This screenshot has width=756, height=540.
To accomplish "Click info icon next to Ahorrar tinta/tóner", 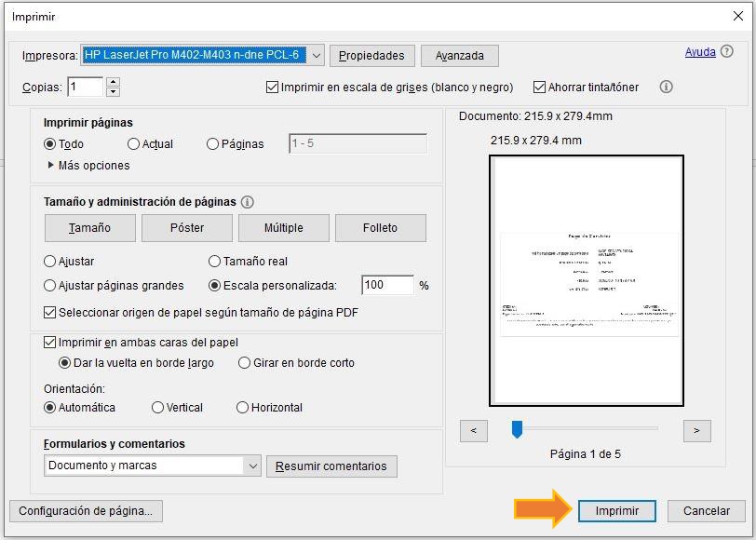I will coord(666,87).
